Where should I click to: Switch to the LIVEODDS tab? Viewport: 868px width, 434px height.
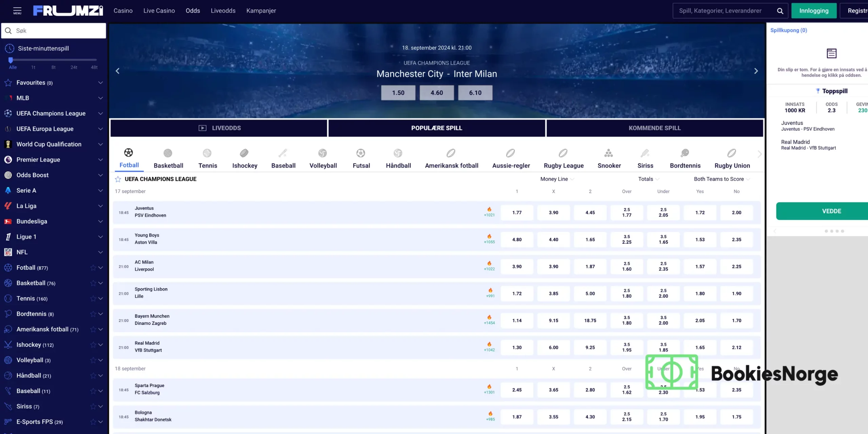point(219,128)
